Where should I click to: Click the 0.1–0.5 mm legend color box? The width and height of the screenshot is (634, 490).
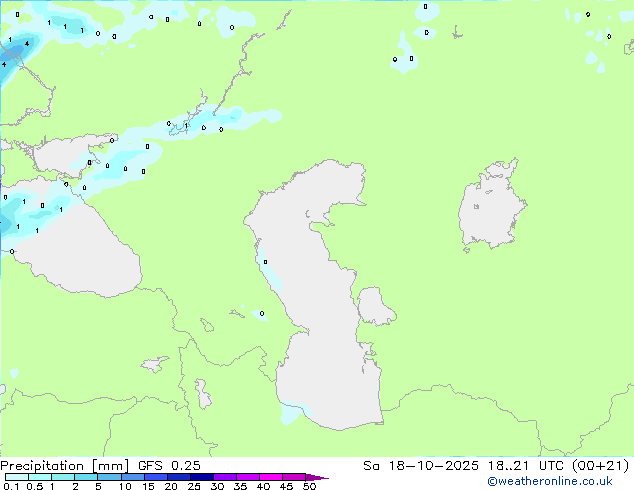17,477
